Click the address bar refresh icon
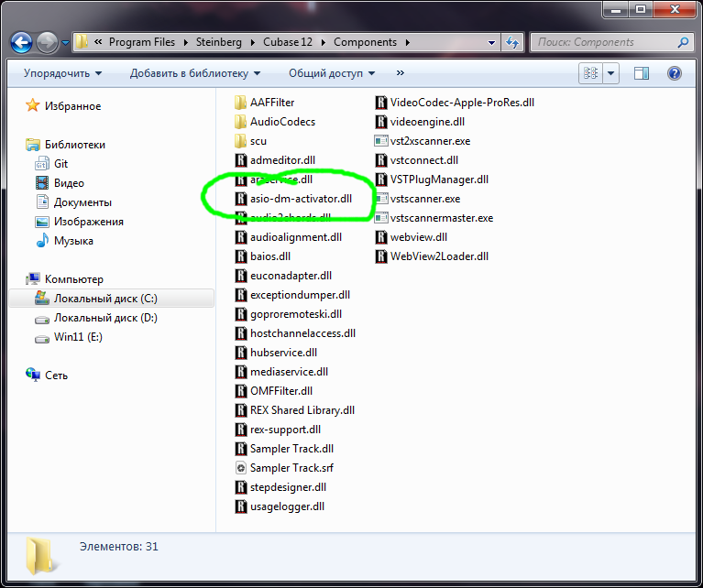Screen dimensions: 703x588 [x=513, y=42]
